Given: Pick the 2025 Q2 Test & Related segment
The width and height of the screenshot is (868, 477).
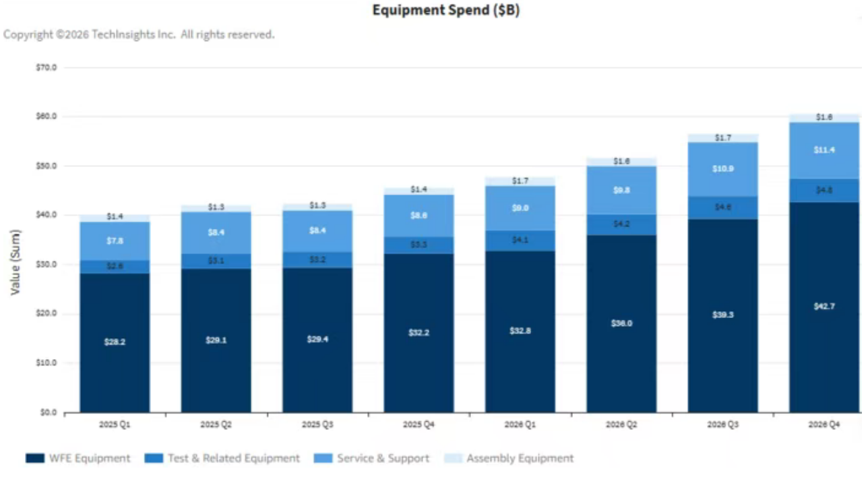Looking at the screenshot, I should 216,261.
